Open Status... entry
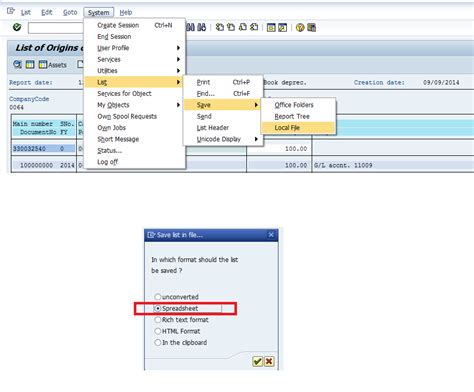The width and height of the screenshot is (474, 392). pos(135,150)
